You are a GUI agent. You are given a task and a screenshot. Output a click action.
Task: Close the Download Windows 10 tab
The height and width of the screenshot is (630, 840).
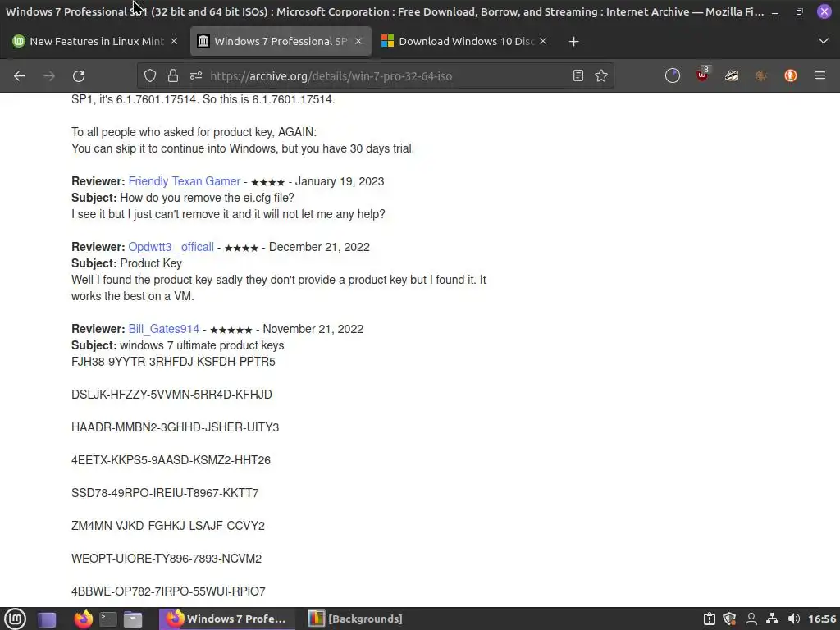543,41
